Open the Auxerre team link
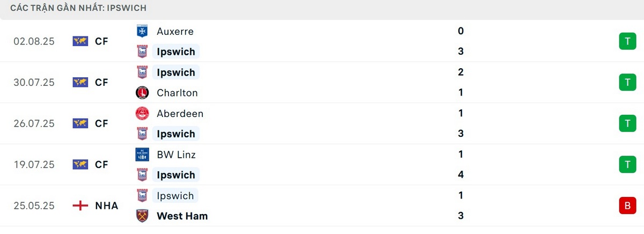The image size is (644, 234). (175, 31)
